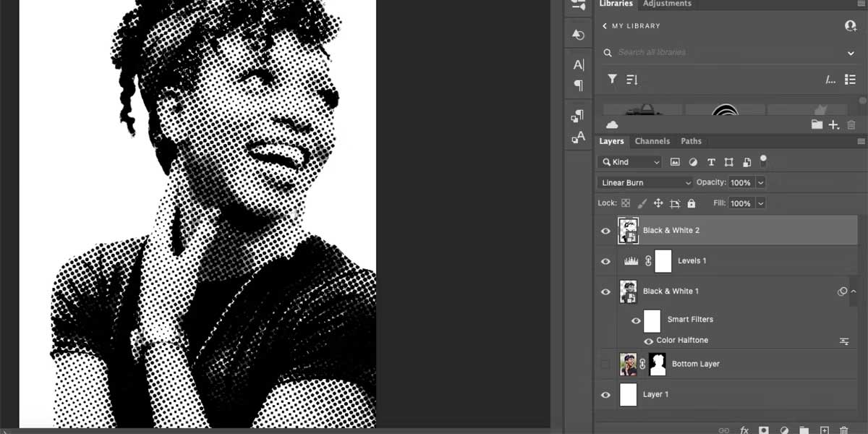Viewport: 868px width, 434px height.
Task: Toggle visibility of Color Halftone filter
Action: (648, 341)
